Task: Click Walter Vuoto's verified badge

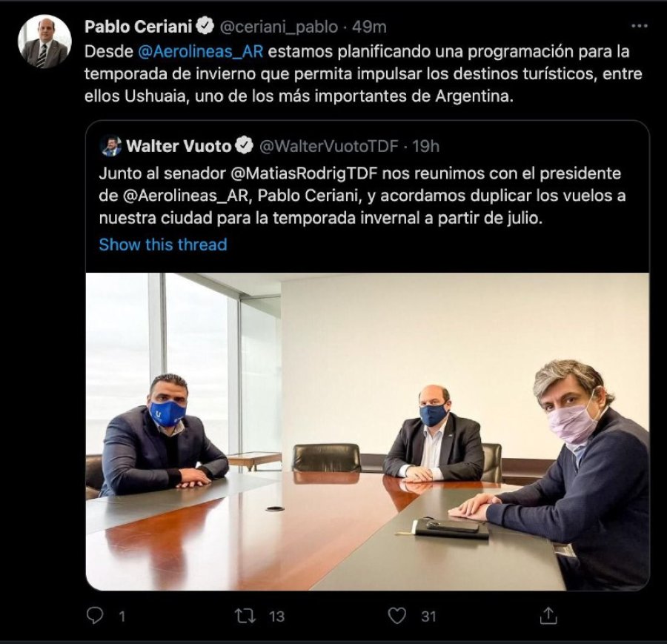Action: point(244,145)
